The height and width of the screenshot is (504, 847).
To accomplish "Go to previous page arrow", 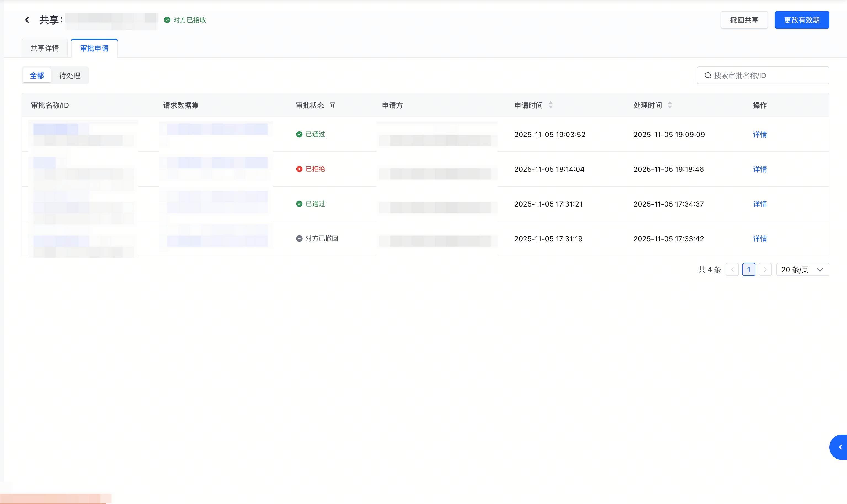I will point(732,270).
